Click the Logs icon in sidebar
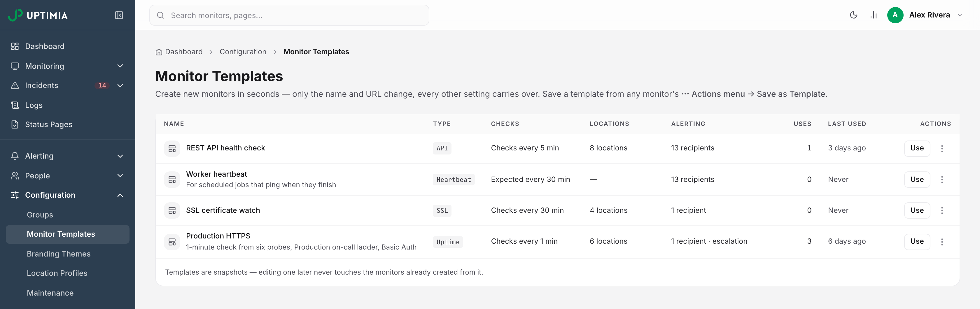This screenshot has width=980, height=309. click(15, 105)
